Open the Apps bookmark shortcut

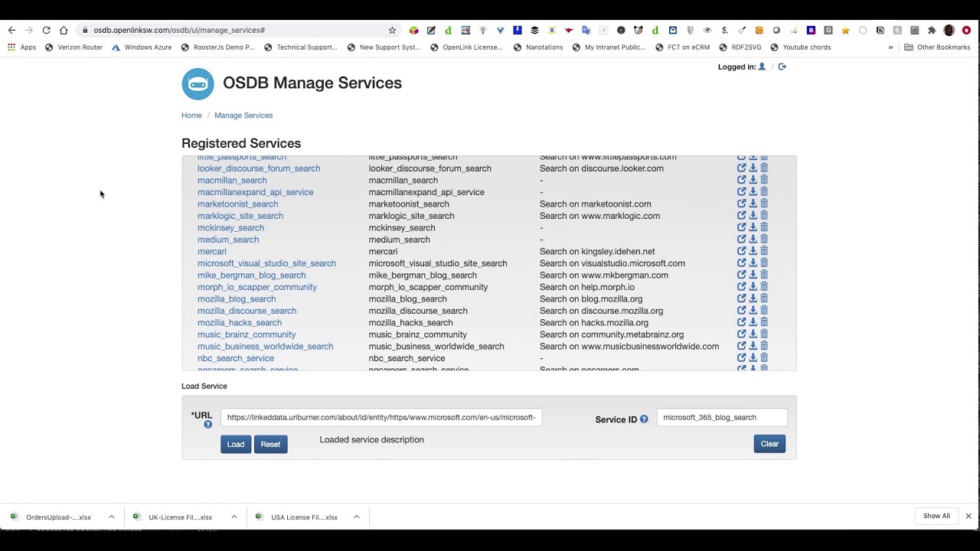point(21,47)
